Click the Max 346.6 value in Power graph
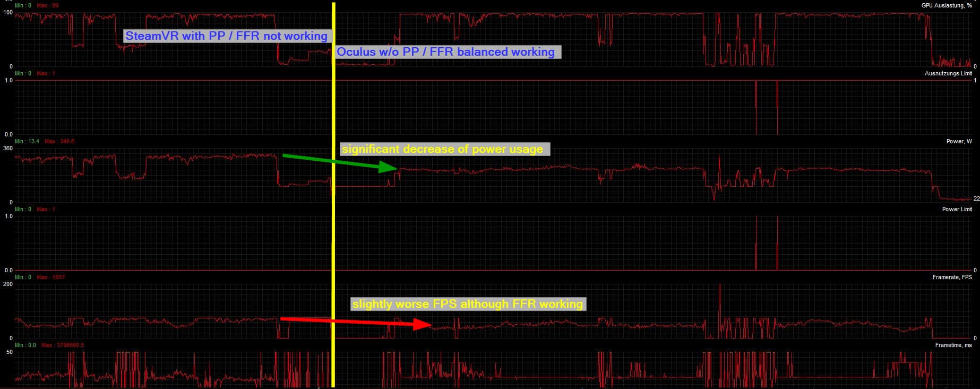Viewport: 980px width, 389px height. click(59, 141)
